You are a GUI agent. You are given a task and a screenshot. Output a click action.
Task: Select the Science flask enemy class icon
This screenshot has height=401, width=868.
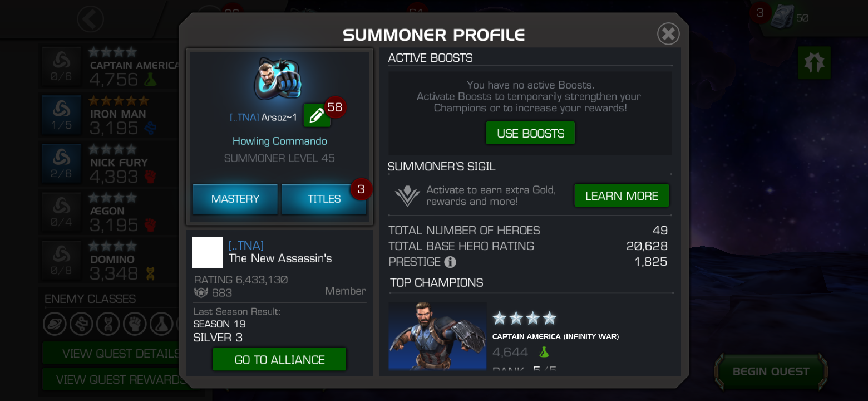(x=161, y=324)
